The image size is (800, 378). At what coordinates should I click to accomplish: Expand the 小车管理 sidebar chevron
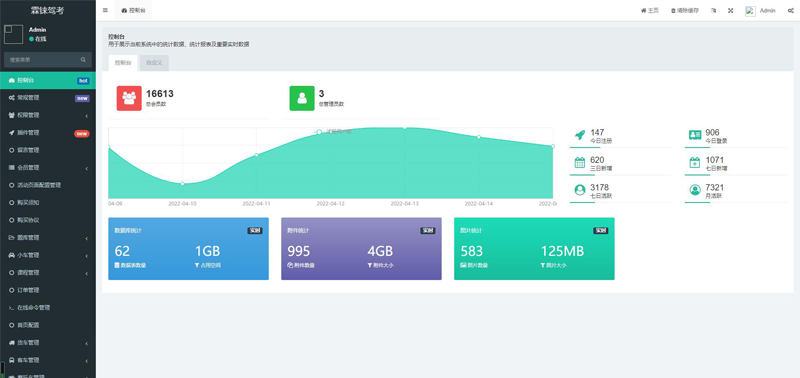click(x=86, y=256)
